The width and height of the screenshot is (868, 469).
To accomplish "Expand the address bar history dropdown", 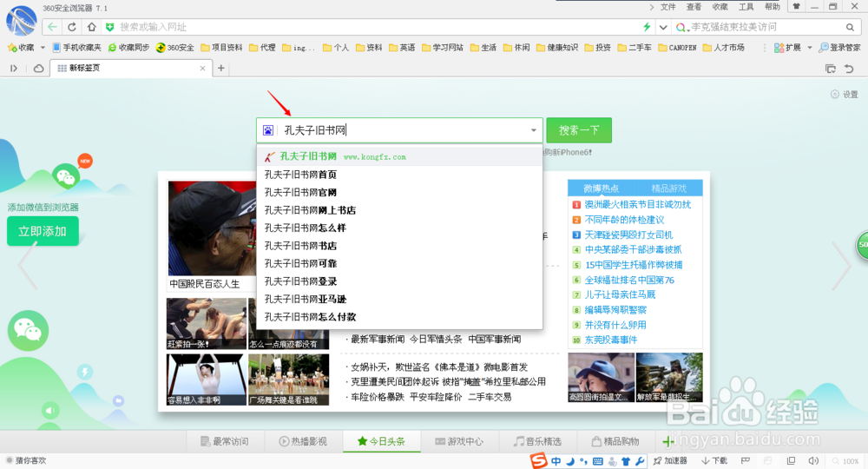I will pos(663,27).
